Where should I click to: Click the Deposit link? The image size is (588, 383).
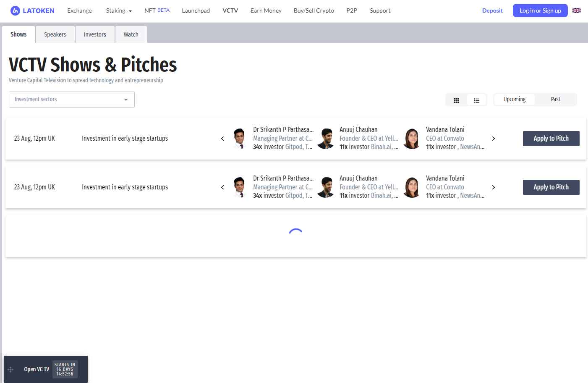[x=492, y=10]
